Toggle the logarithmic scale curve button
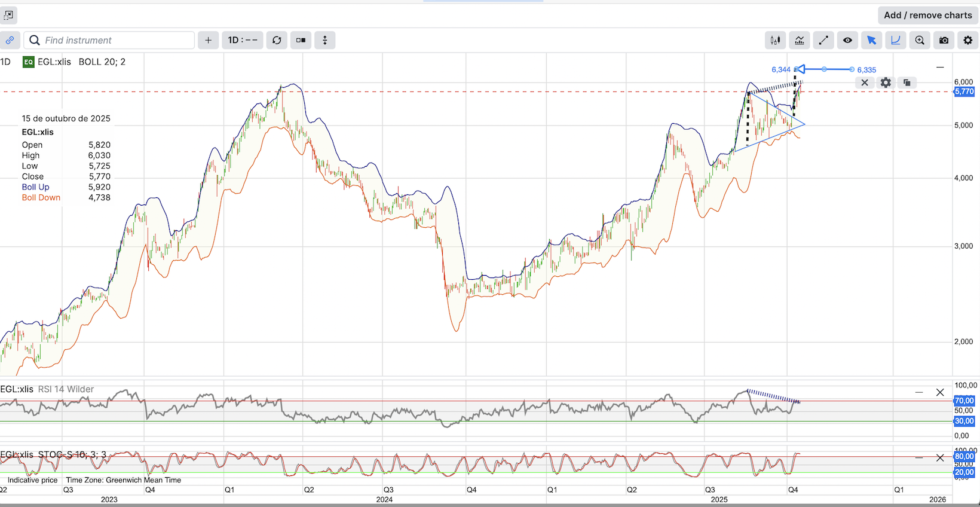Viewport: 980px width, 507px height. coord(895,40)
